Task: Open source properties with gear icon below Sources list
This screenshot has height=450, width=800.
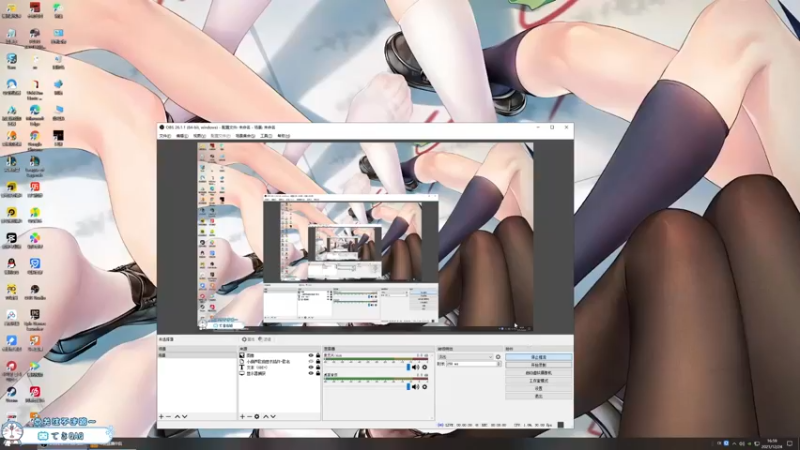Action: pos(257,416)
